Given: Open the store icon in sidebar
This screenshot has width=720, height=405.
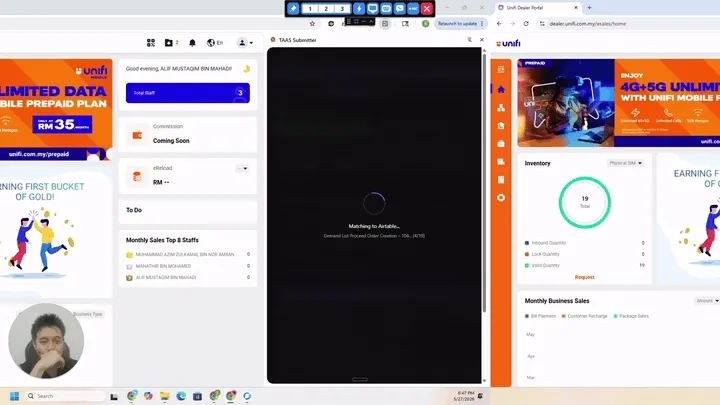Looking at the screenshot, I should pos(501,125).
